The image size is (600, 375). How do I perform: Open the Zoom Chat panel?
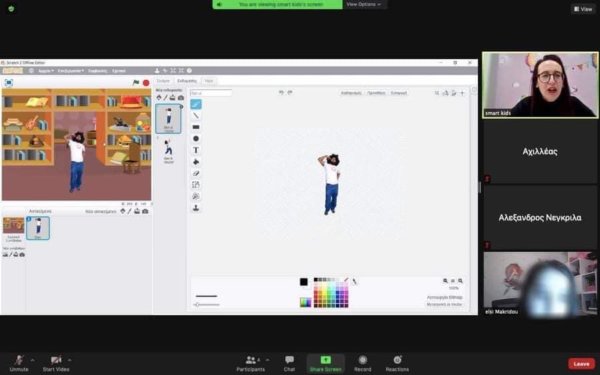[289, 363]
